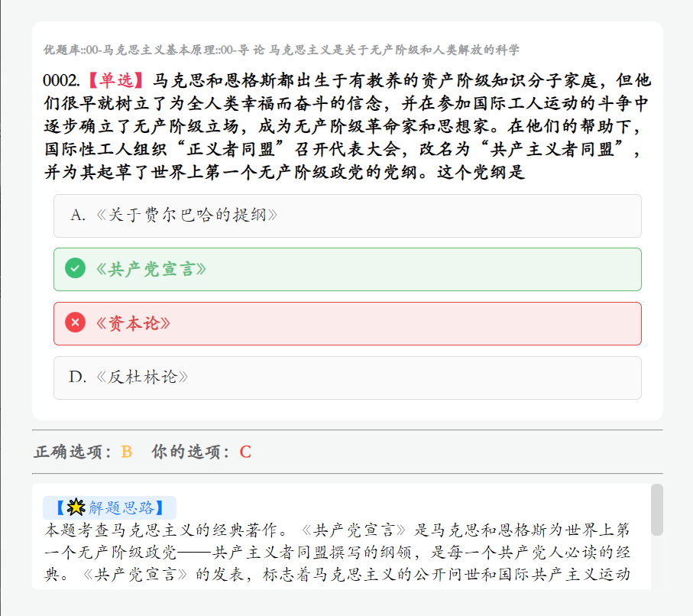
Task: Click the green checkmark icon on 共产党宣言
Action: point(75,268)
